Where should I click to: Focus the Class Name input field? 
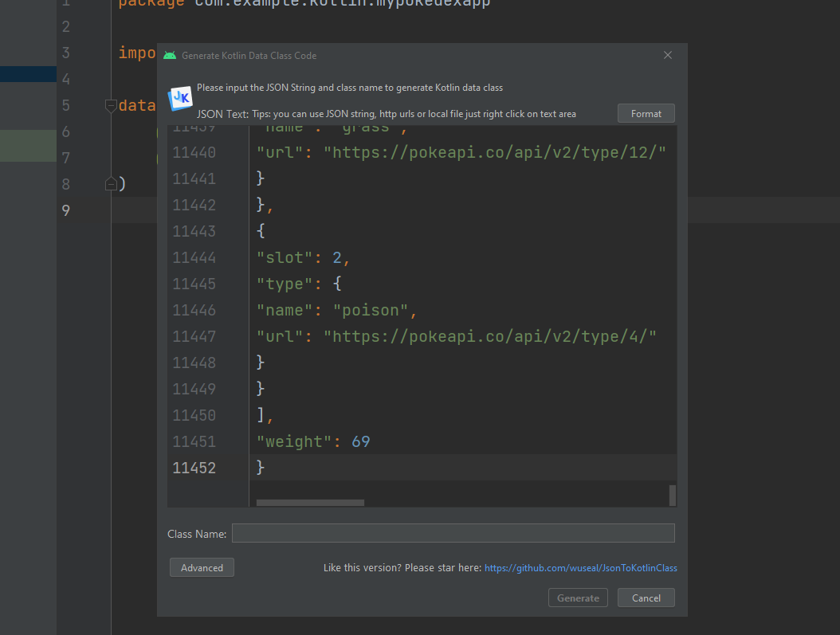click(x=453, y=533)
